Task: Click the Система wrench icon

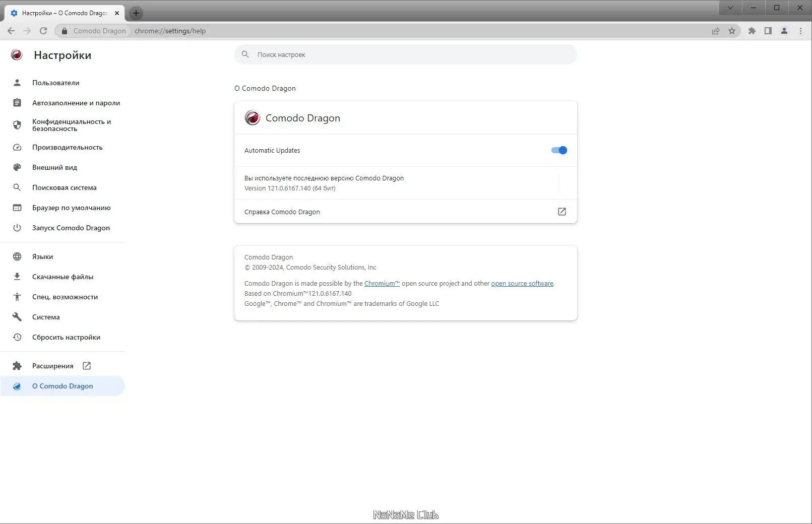Action: (17, 317)
